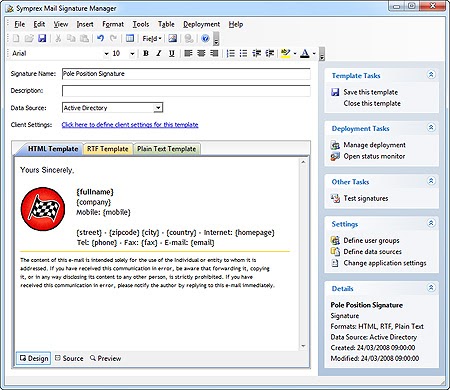Align text right
Image resolution: width=450 pixels, height=390 pixels.
coord(214,53)
